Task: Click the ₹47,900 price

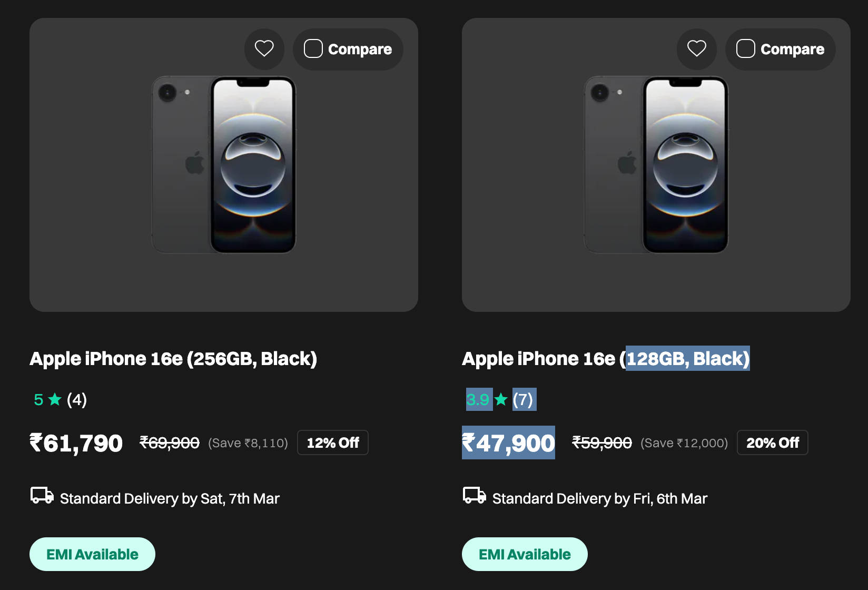Action: pyautogui.click(x=508, y=443)
